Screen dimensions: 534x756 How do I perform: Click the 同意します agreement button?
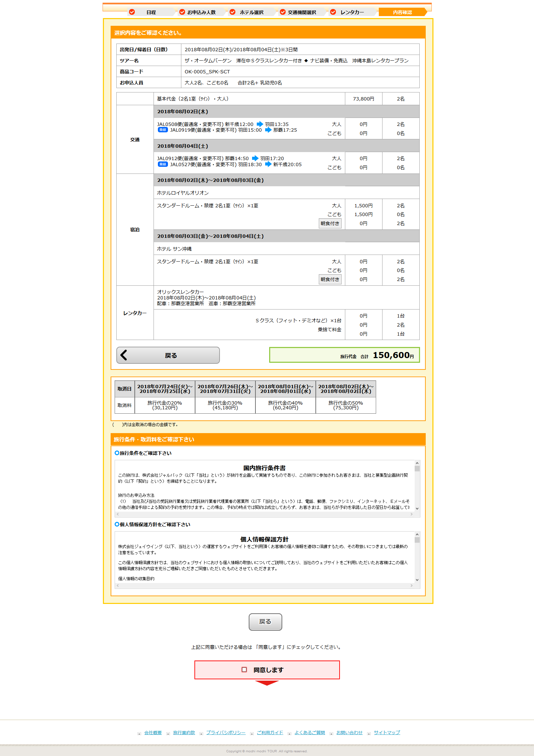267,670
